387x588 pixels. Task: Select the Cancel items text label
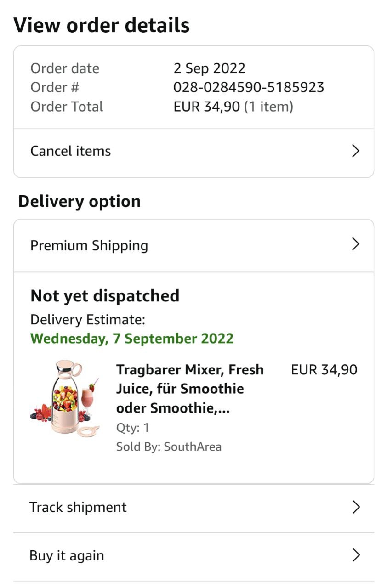(x=71, y=151)
